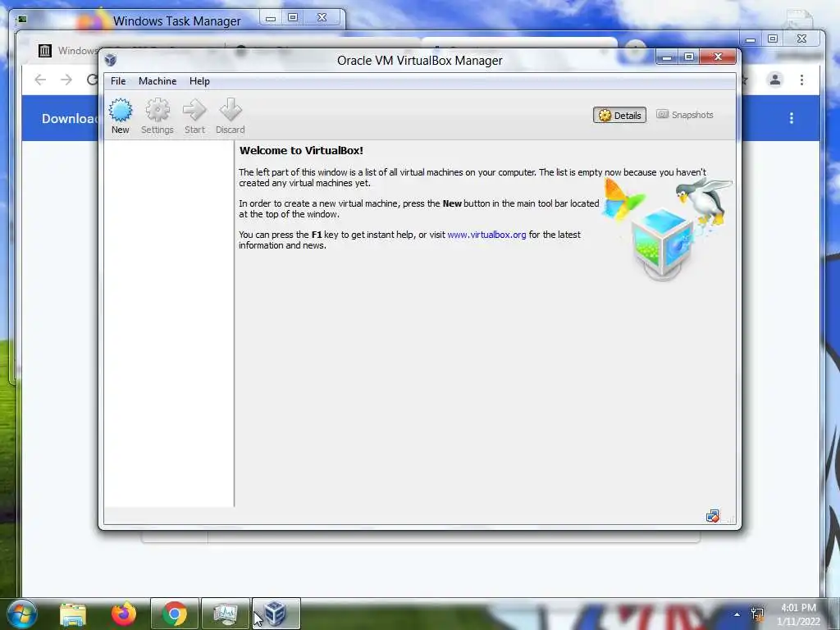Open Downloads page three-dot options menu

click(x=792, y=118)
